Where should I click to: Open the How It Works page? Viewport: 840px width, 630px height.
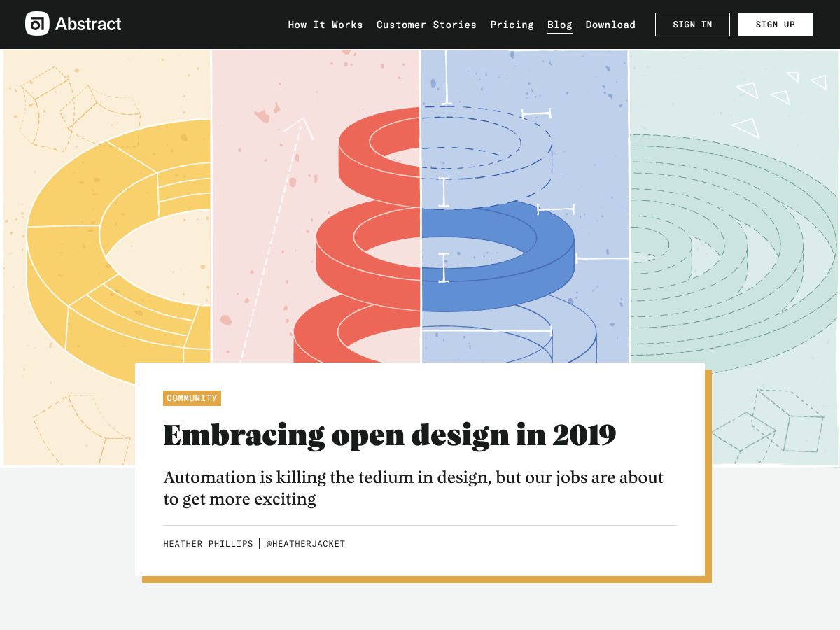pyautogui.click(x=325, y=24)
